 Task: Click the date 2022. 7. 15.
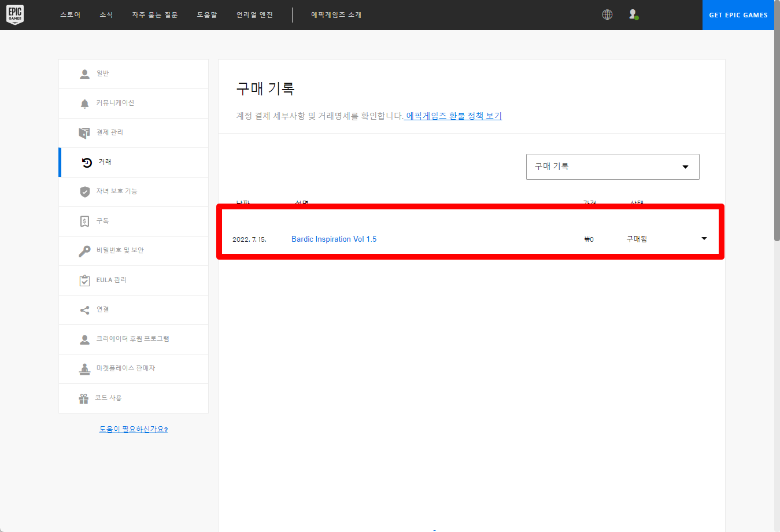coord(249,239)
